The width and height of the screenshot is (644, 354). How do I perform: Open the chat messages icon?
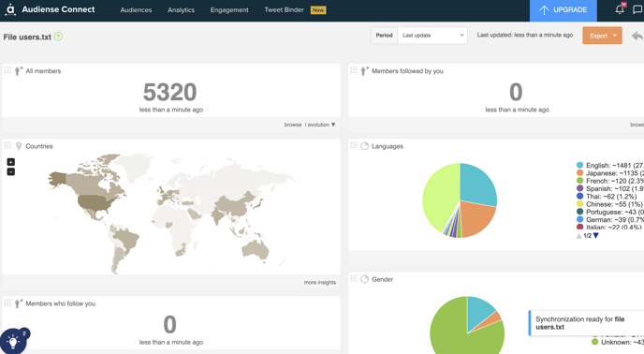[637, 10]
